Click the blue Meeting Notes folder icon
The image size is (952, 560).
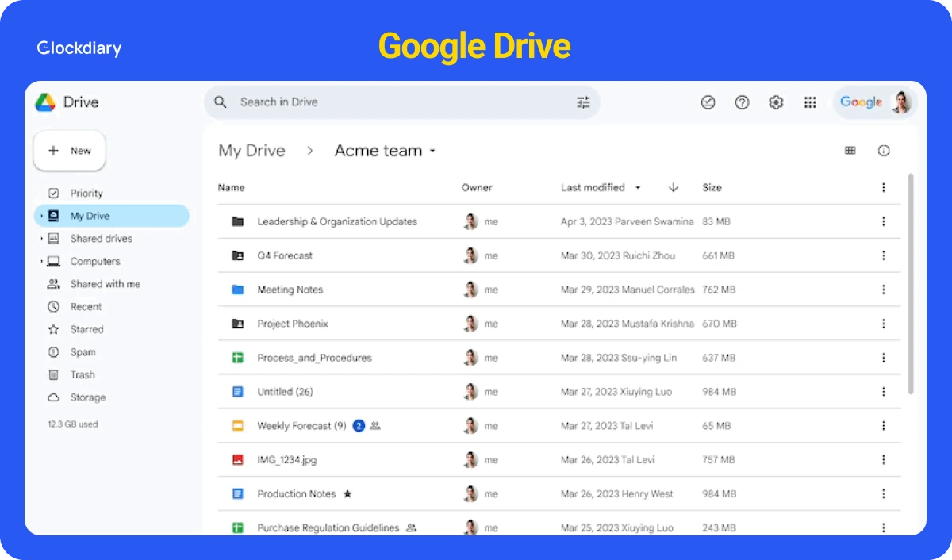pos(237,290)
